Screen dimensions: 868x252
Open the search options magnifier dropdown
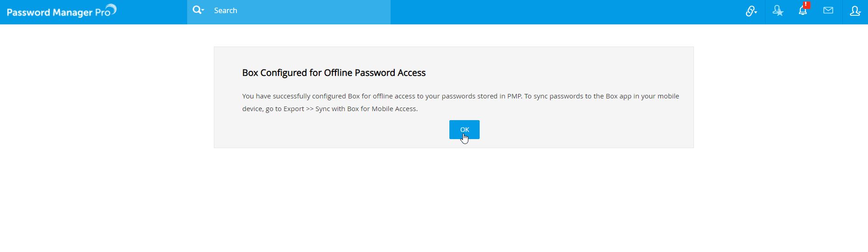click(x=198, y=10)
